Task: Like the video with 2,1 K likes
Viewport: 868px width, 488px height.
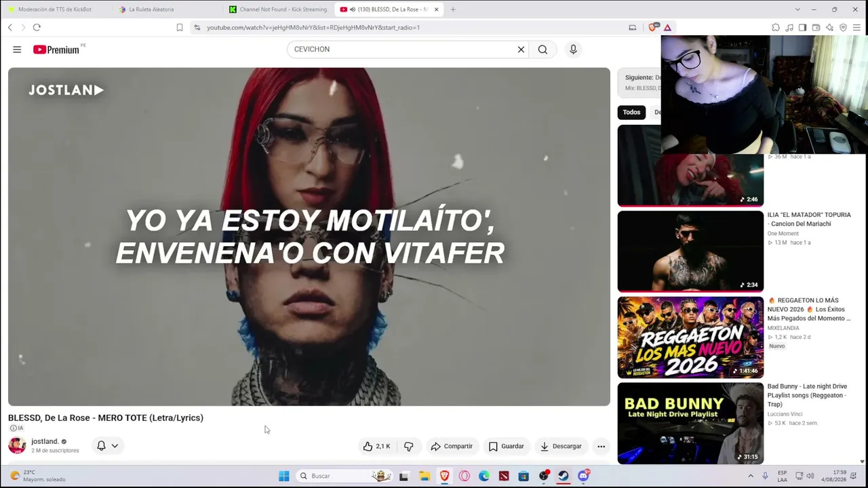Action: [376, 446]
